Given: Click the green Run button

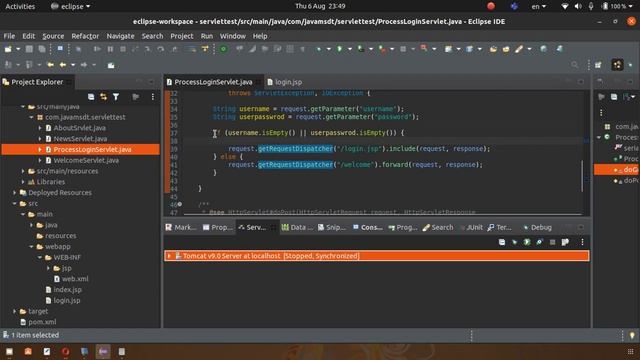Looking at the screenshot, I should pos(340,49).
